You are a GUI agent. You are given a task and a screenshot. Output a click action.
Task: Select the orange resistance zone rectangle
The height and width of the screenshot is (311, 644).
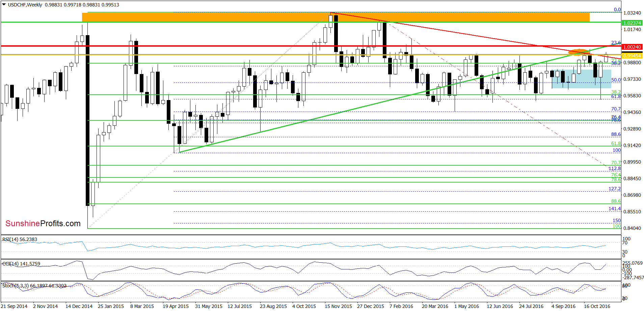[x=336, y=17]
